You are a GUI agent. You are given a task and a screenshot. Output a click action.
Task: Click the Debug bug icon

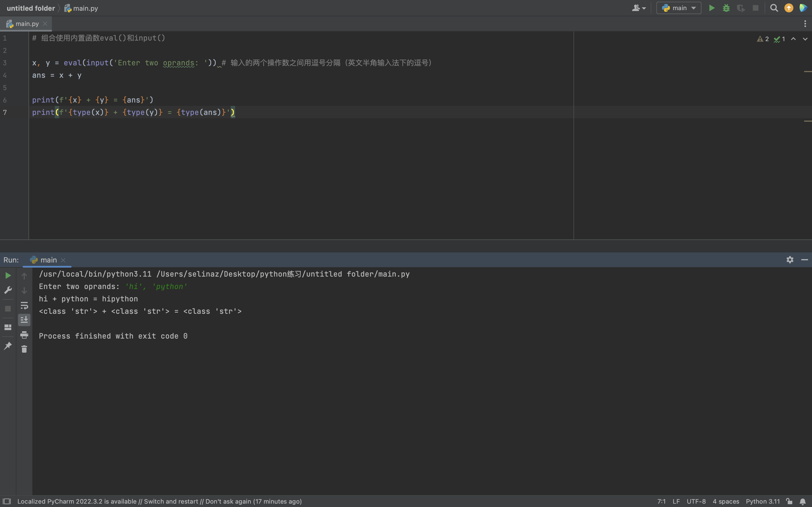pos(726,8)
